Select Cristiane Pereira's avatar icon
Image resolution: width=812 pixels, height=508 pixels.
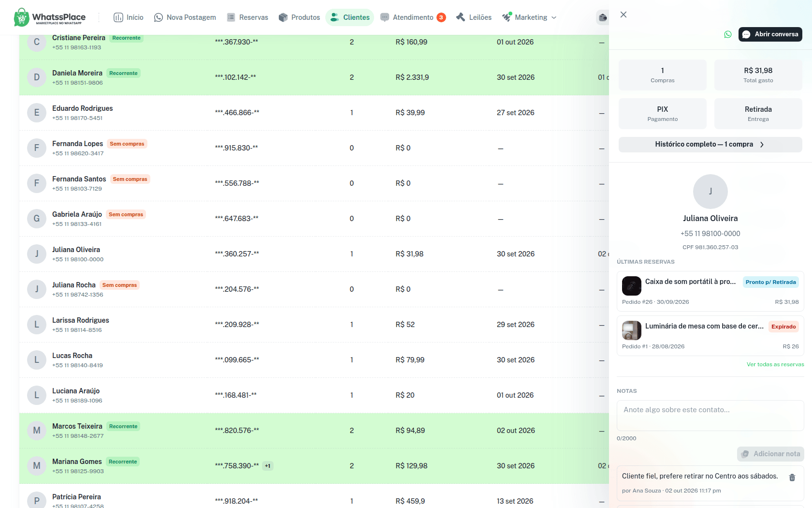click(x=37, y=42)
